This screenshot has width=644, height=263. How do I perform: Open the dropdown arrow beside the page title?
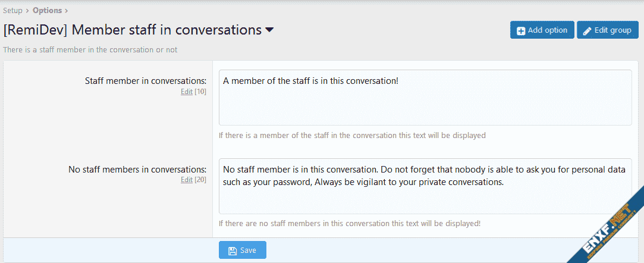click(269, 30)
